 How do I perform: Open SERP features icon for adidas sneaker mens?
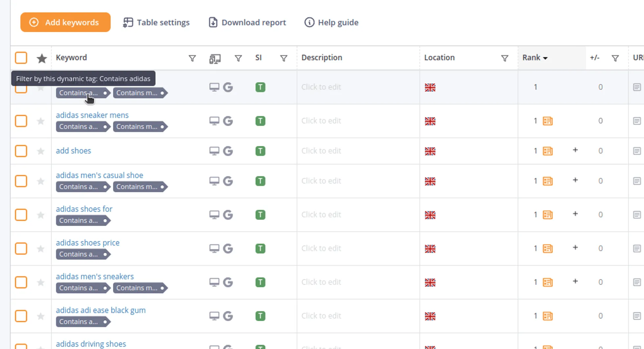(x=547, y=121)
